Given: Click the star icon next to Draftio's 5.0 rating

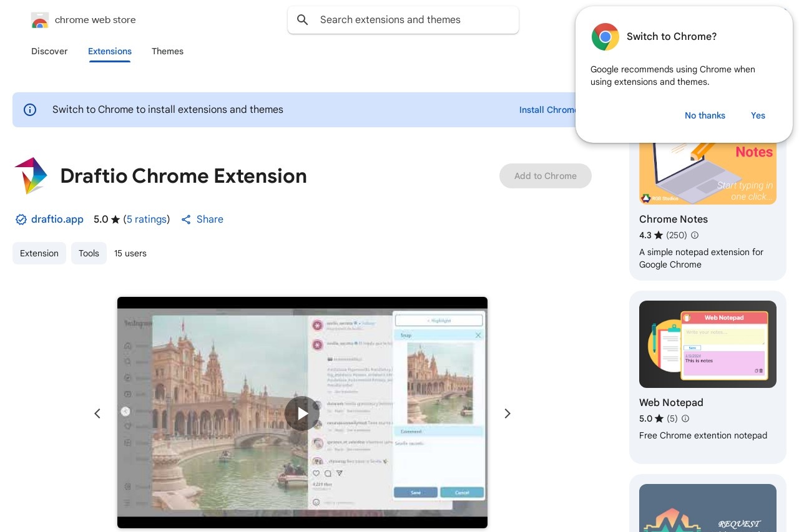Looking at the screenshot, I should point(115,220).
